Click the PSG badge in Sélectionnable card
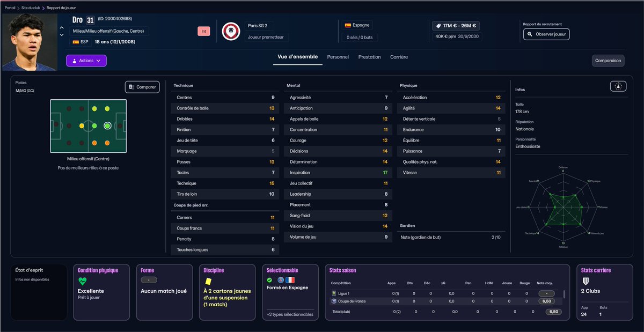The height and width of the screenshot is (332, 644). 280,280
